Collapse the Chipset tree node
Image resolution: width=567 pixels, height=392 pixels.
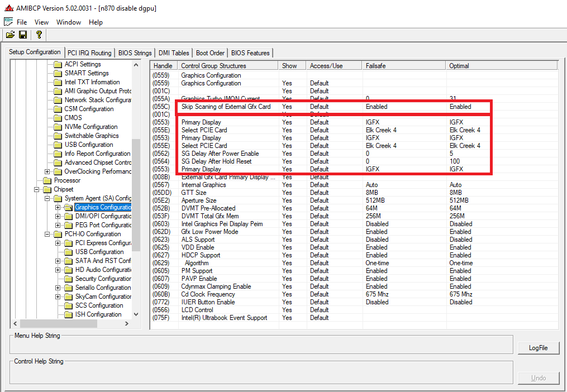point(37,189)
